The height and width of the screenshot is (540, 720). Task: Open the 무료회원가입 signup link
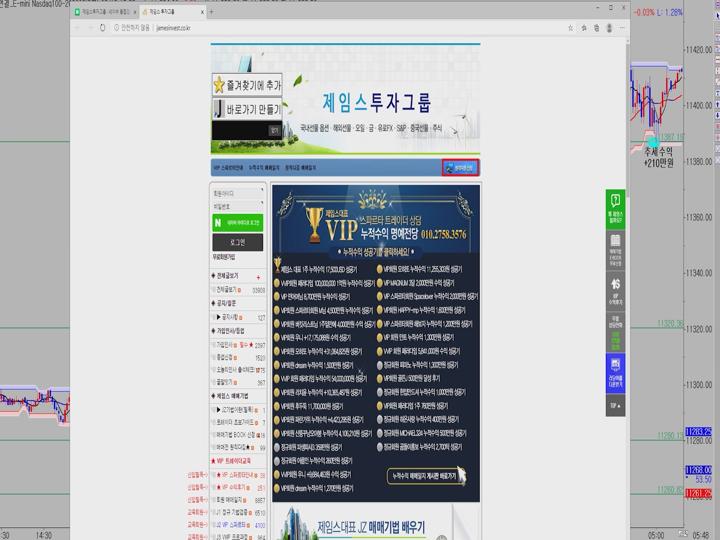tap(224, 257)
